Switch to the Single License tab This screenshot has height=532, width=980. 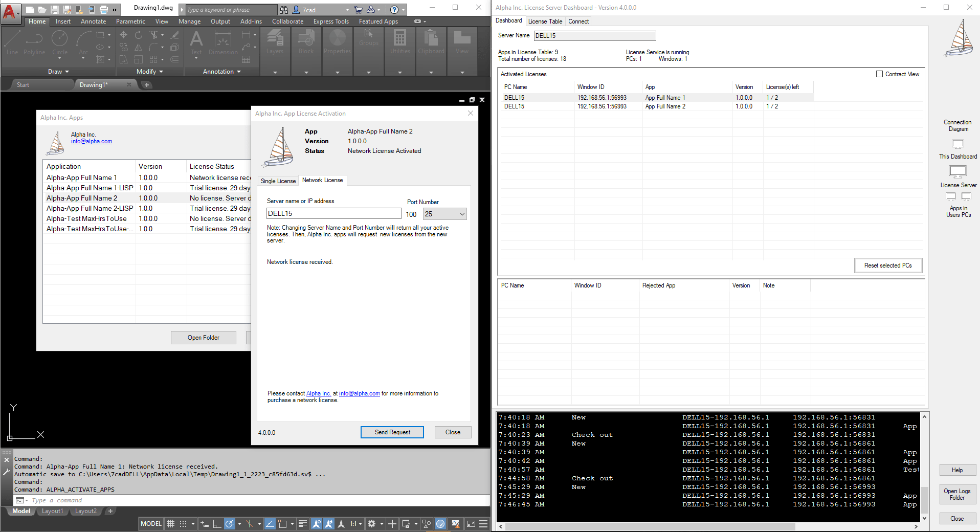tap(278, 181)
